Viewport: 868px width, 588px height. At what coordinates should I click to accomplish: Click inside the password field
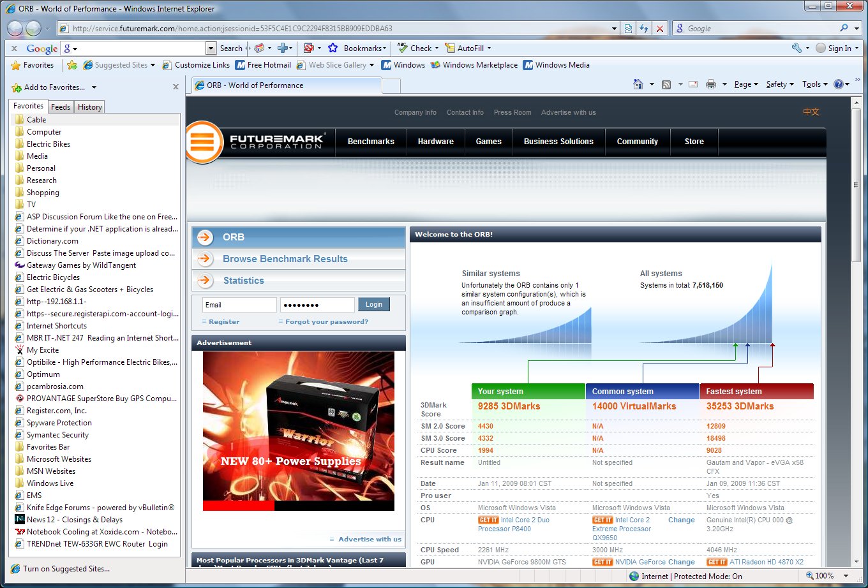(x=317, y=305)
